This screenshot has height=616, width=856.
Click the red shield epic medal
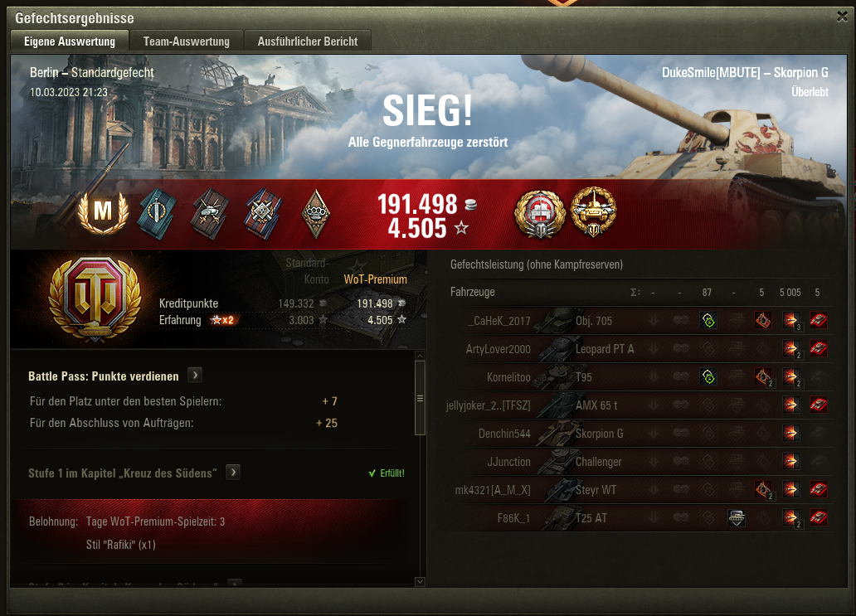point(540,213)
